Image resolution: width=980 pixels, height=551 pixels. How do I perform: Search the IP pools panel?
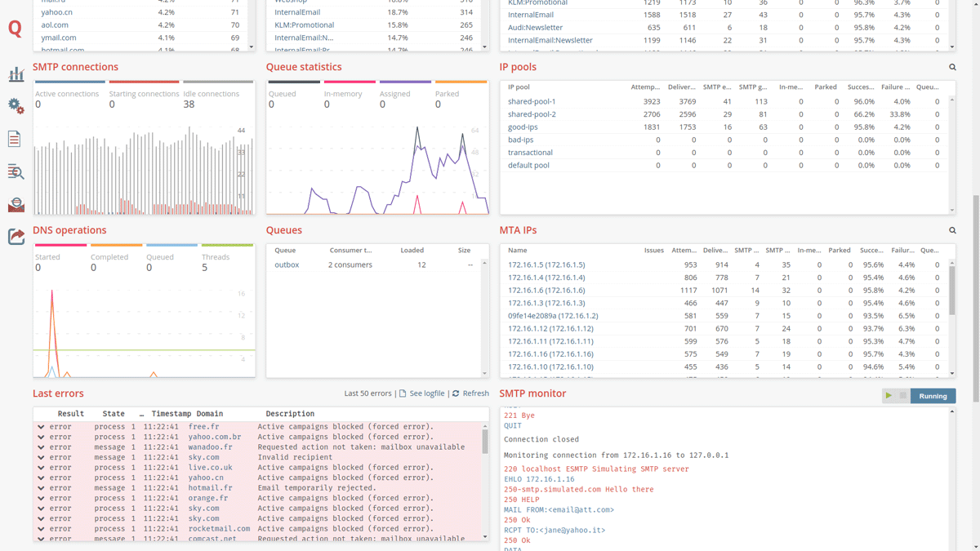click(x=952, y=68)
